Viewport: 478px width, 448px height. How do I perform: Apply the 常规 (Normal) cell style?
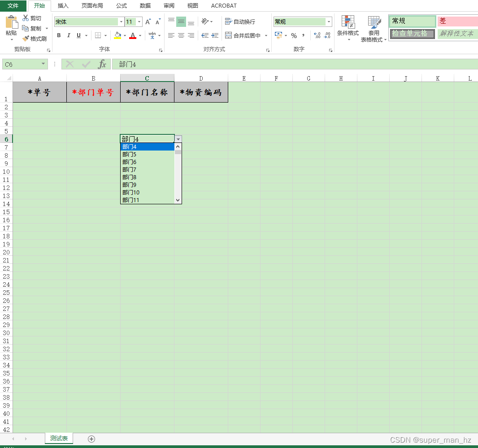click(x=413, y=21)
